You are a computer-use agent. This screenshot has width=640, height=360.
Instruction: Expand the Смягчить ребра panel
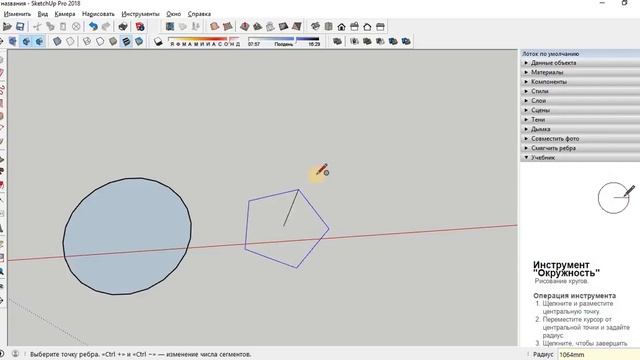tap(580, 148)
